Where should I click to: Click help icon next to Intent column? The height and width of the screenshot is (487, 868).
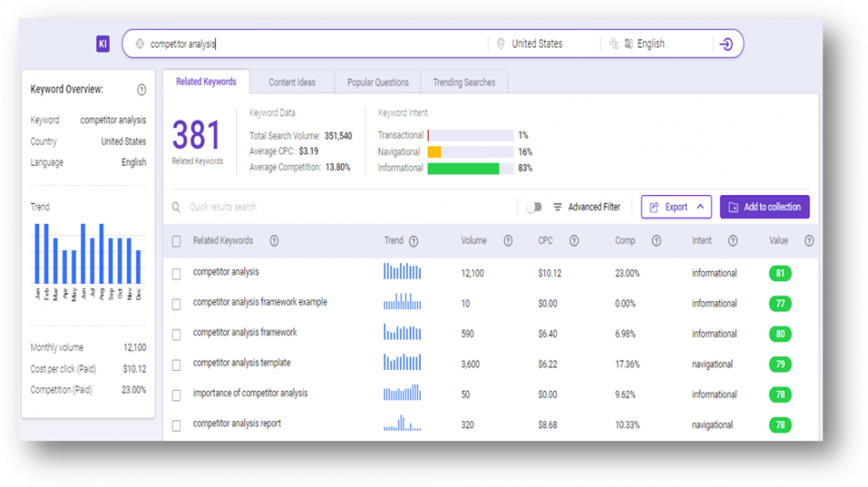tap(733, 241)
